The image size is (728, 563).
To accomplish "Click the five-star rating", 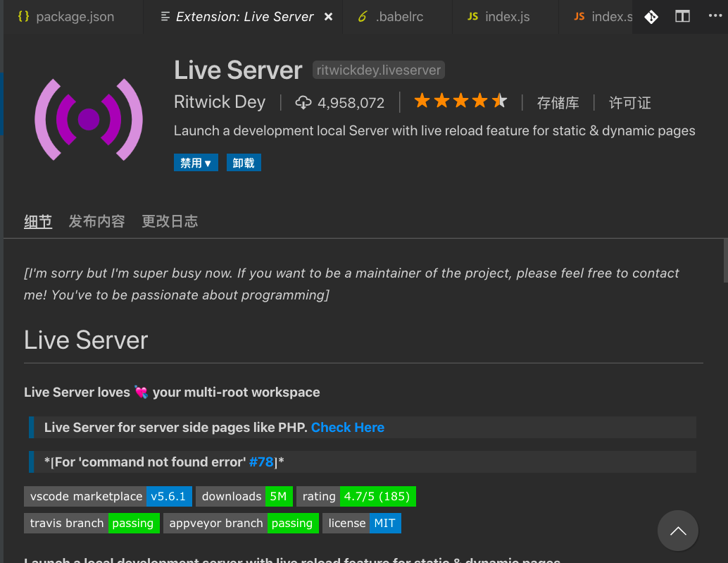I will pyautogui.click(x=460, y=101).
